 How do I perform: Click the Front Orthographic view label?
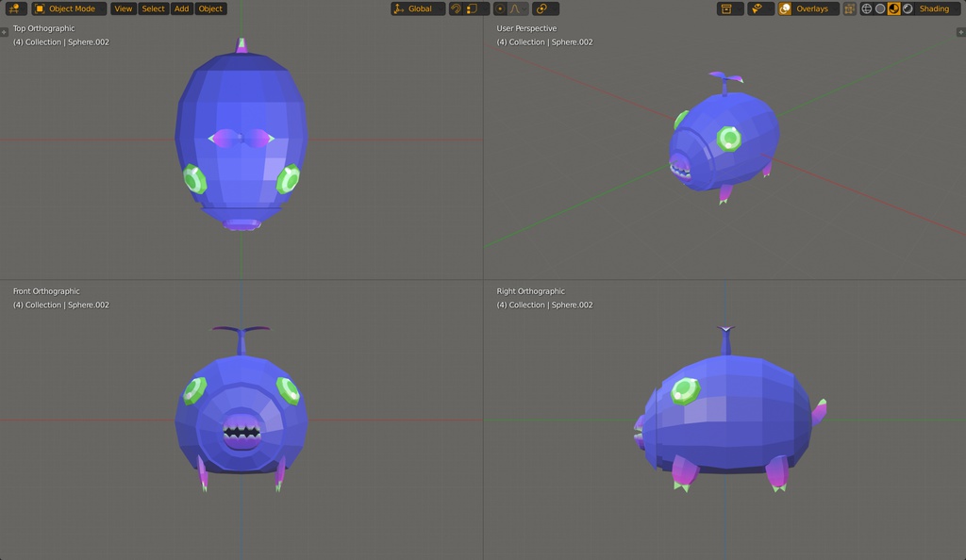pos(46,291)
